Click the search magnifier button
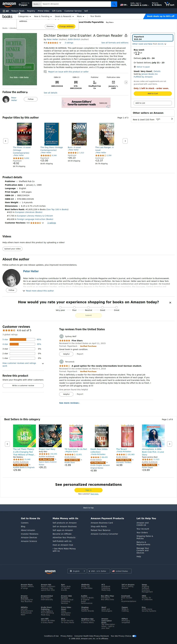Image resolution: width=177 pixels, height=644 pixels. point(114,4)
